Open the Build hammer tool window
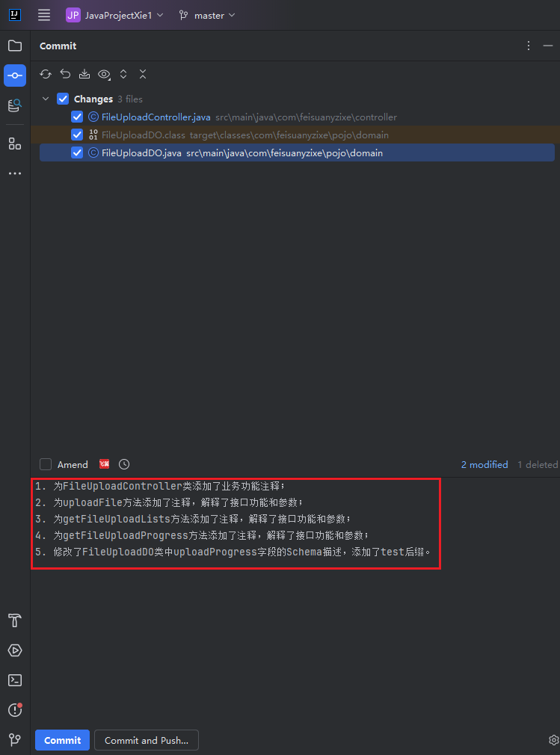The height and width of the screenshot is (755, 560). click(15, 620)
